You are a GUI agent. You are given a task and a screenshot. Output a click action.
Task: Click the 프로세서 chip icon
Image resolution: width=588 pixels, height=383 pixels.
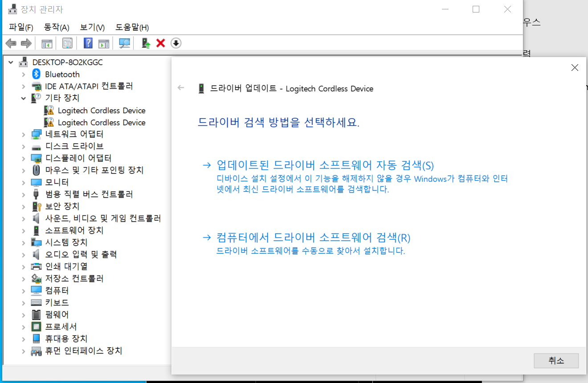tap(37, 327)
